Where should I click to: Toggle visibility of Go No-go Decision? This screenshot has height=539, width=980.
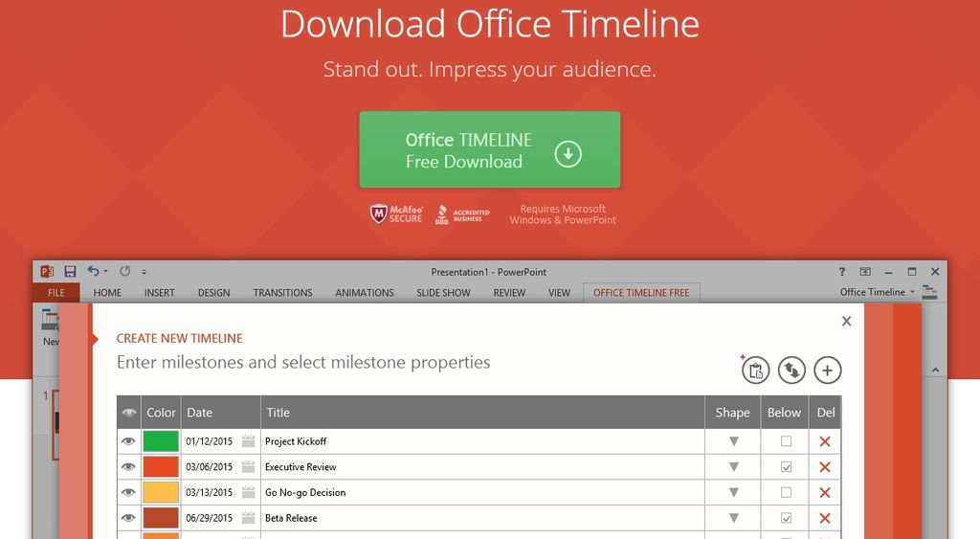[128, 493]
